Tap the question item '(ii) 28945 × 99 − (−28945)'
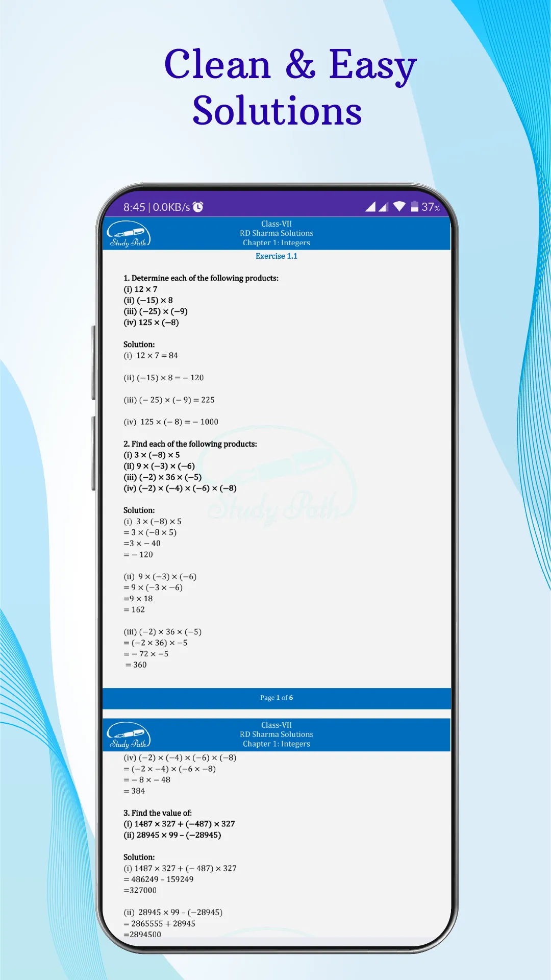Image resolution: width=551 pixels, height=980 pixels. 172,836
